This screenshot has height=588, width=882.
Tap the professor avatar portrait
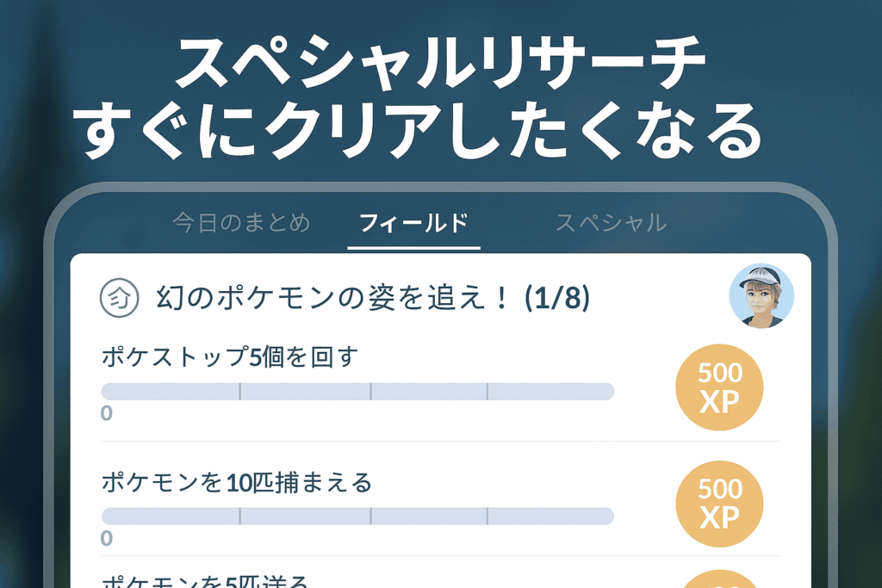coord(761,296)
